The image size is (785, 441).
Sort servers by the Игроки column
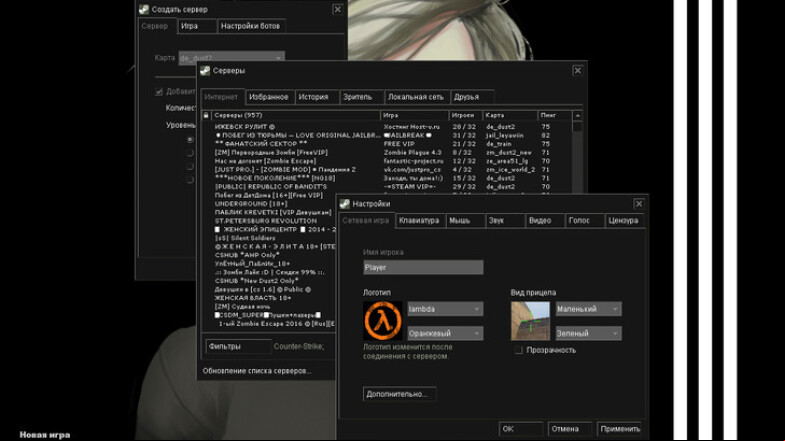pyautogui.click(x=465, y=115)
